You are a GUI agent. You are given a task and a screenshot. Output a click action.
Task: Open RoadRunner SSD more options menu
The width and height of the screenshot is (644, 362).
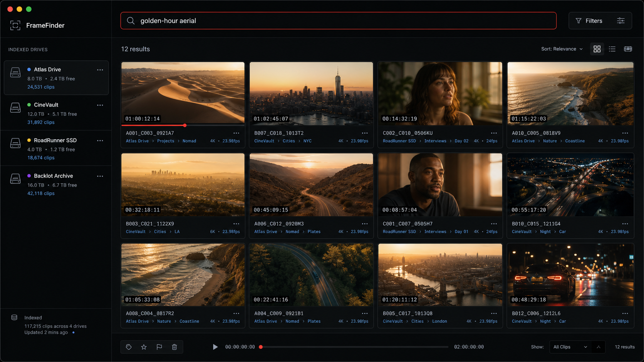click(100, 140)
